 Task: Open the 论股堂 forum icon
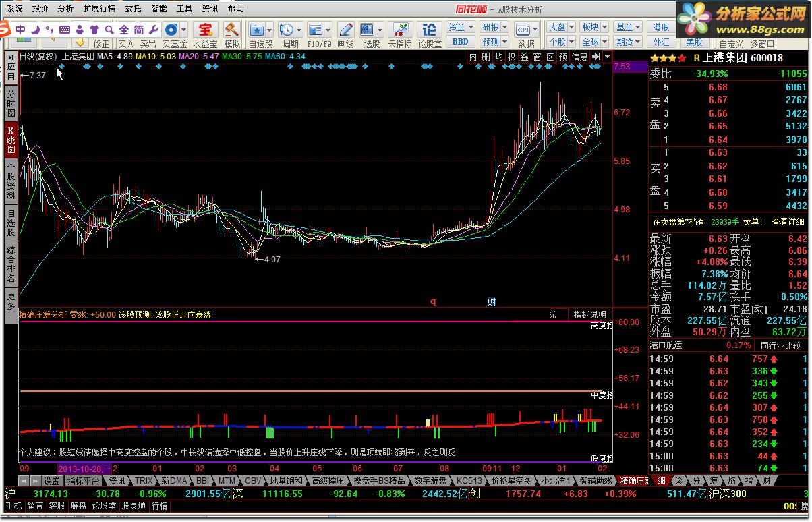430,29
